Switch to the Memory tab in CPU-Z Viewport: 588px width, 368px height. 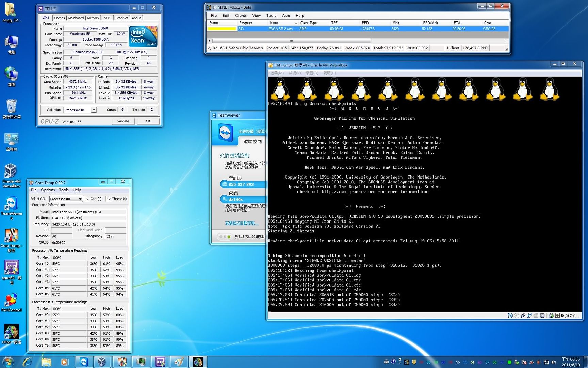[93, 18]
